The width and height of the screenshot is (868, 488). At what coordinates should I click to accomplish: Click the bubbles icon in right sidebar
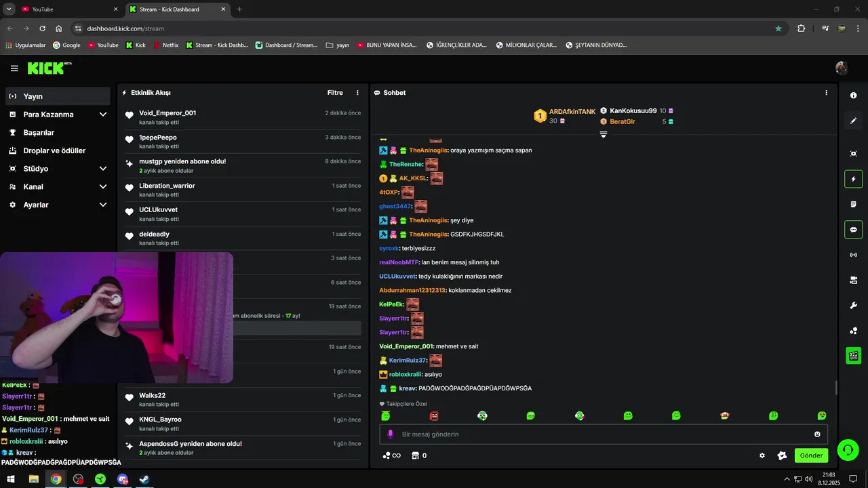click(x=853, y=331)
